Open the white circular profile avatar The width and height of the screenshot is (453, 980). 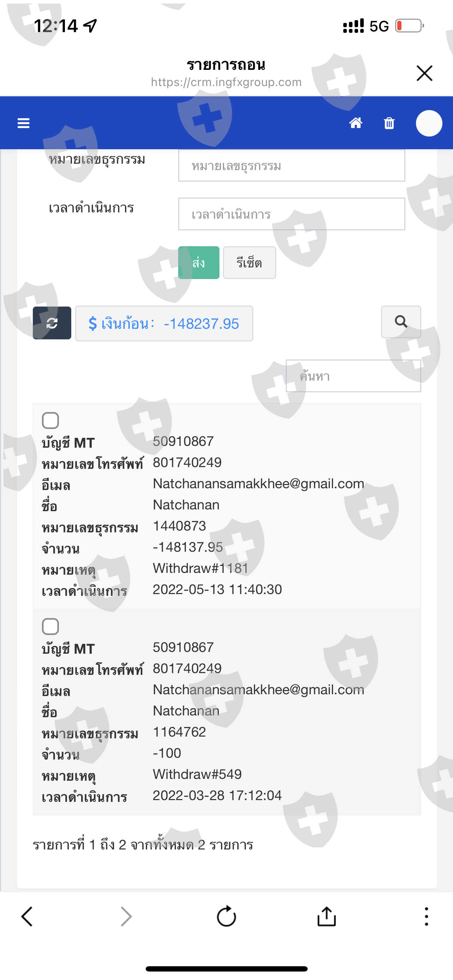pos(429,123)
